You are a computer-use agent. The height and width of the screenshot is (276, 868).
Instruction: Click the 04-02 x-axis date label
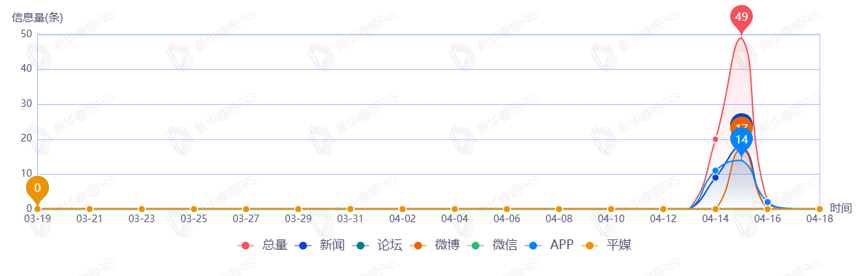coord(402,219)
